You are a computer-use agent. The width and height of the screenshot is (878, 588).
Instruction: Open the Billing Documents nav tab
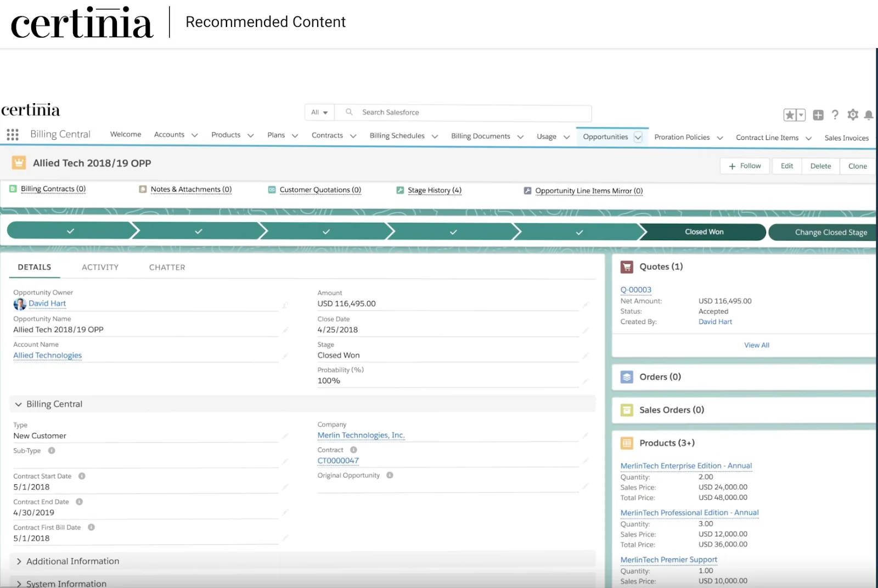481,136
